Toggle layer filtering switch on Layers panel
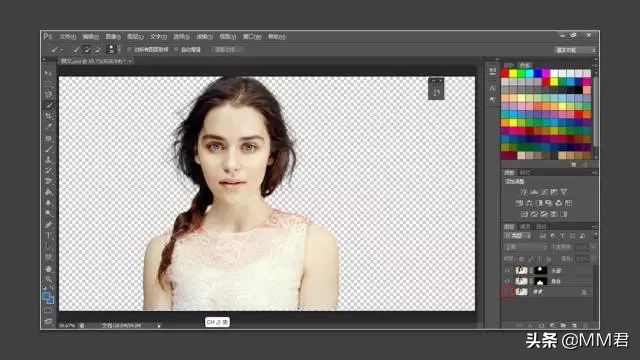Viewport: 640px width, 360px height. (x=595, y=236)
